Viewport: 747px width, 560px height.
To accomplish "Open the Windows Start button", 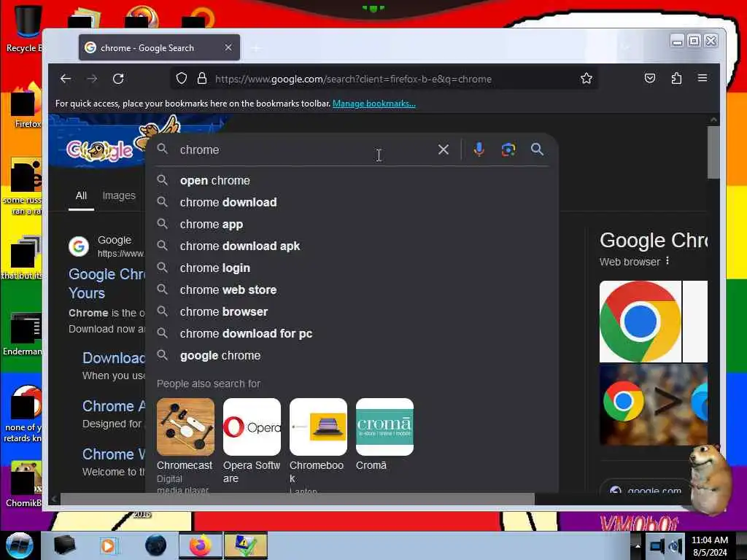I will click(x=19, y=545).
